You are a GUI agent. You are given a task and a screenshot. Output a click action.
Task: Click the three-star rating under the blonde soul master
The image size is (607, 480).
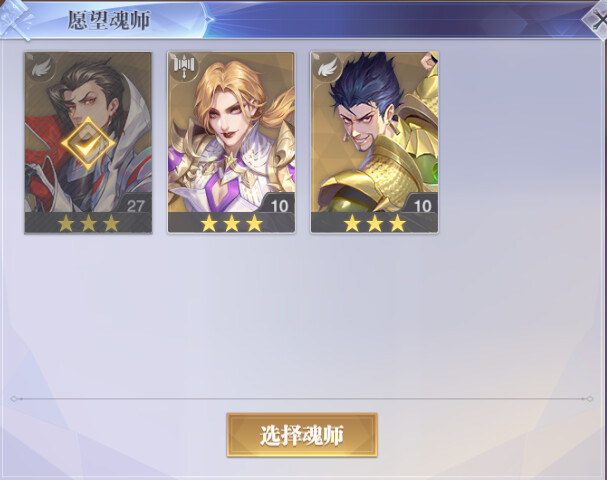[x=231, y=223]
